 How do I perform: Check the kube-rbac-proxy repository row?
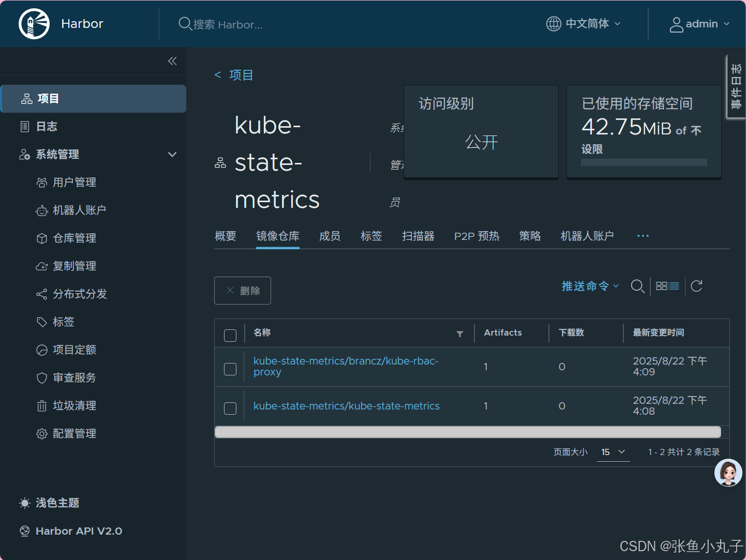230,369
